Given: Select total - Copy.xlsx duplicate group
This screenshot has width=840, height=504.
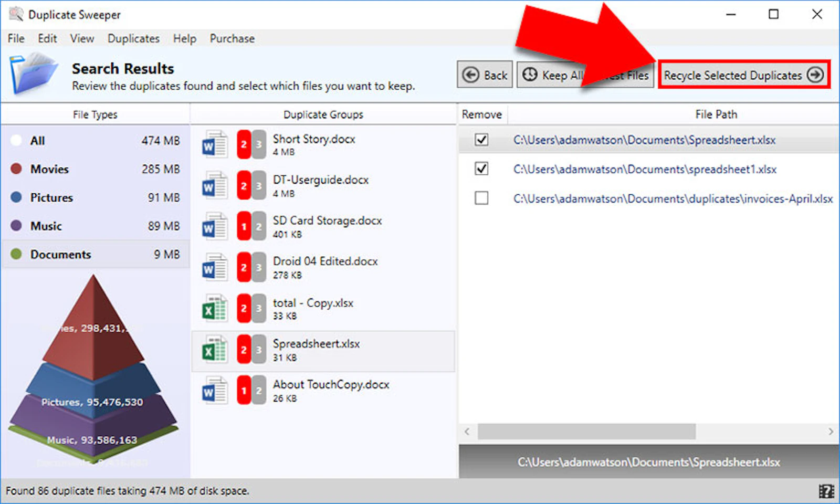Looking at the screenshot, I should tap(323, 308).
